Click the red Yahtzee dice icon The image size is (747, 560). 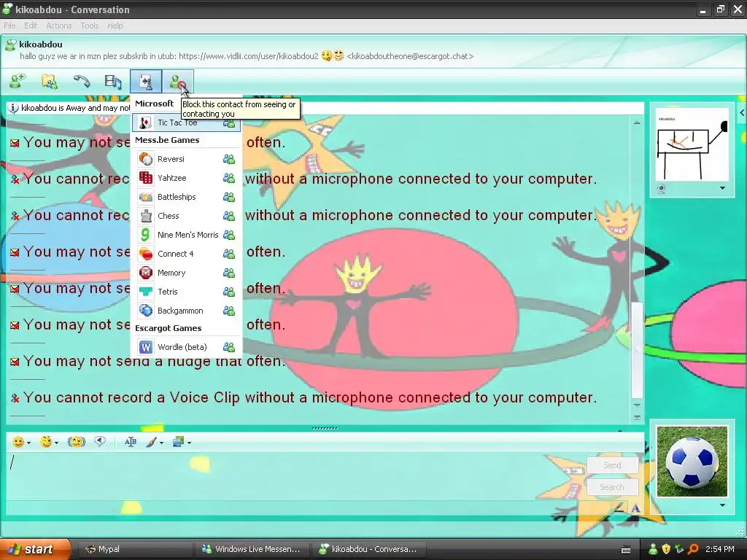click(146, 178)
